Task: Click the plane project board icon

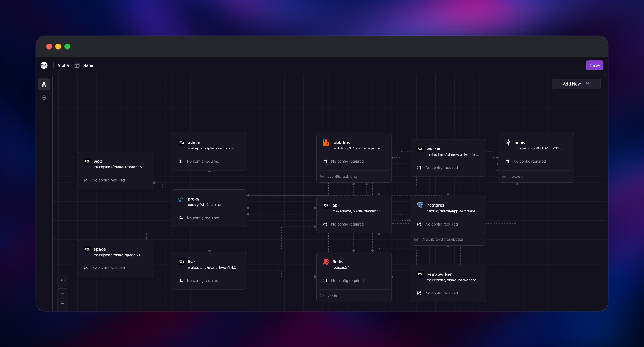Action: tap(77, 65)
